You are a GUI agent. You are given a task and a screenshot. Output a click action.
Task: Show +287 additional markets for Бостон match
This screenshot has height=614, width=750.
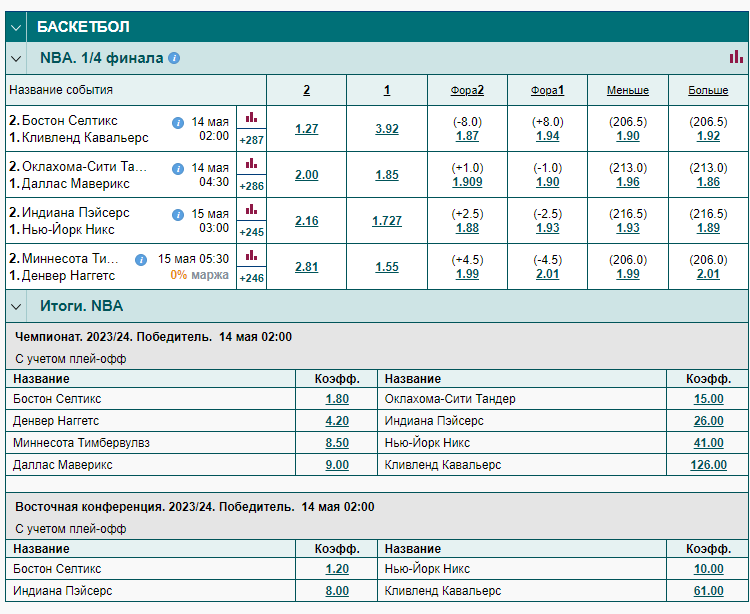pyautogui.click(x=252, y=140)
